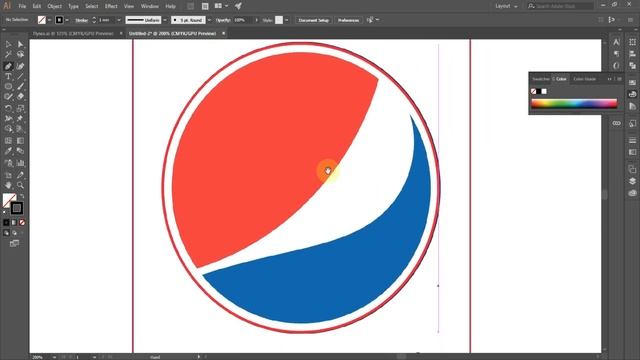The image size is (640, 360).
Task: Select the Type tool
Action: click(8, 76)
